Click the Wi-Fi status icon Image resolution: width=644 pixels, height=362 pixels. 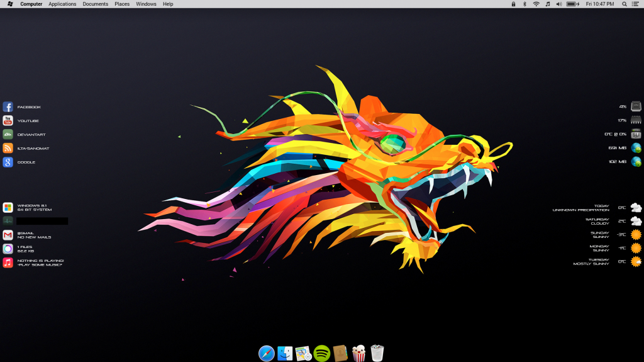click(x=536, y=4)
